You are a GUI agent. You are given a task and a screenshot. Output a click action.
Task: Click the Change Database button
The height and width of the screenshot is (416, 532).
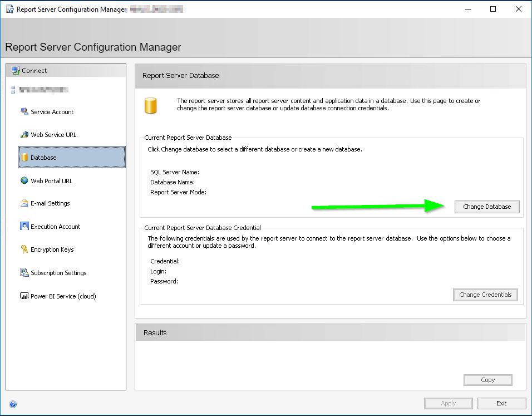point(487,207)
